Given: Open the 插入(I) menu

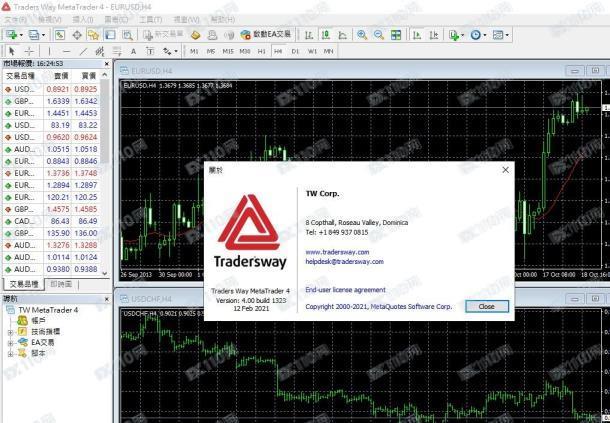Looking at the screenshot, I should pos(82,19).
